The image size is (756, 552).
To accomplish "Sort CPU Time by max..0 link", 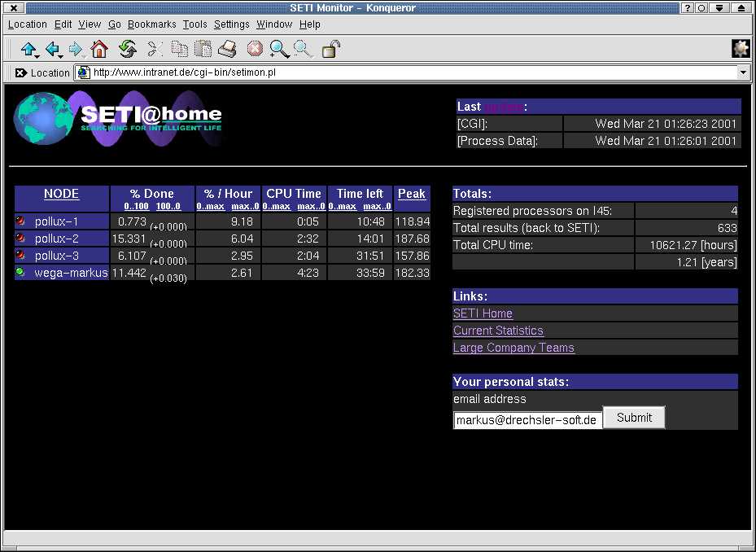I will click(312, 206).
